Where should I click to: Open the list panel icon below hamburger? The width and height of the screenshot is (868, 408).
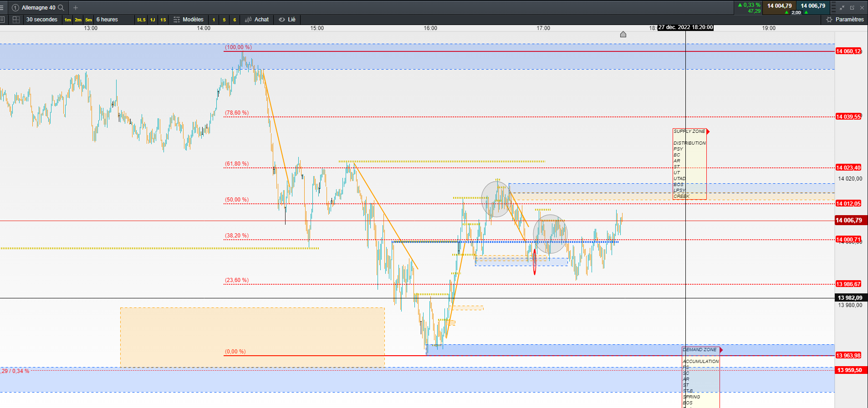point(2,20)
